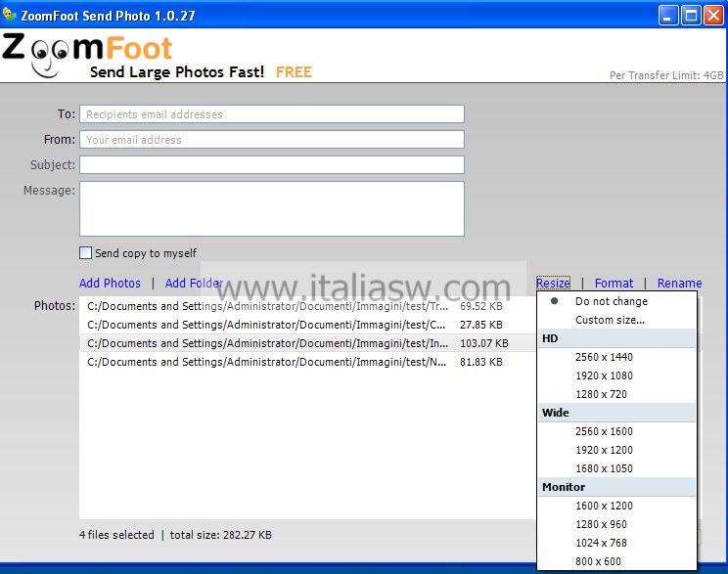The height and width of the screenshot is (574, 728).
Task: Select the photo row sized 81.83 KB
Action: (x=307, y=362)
